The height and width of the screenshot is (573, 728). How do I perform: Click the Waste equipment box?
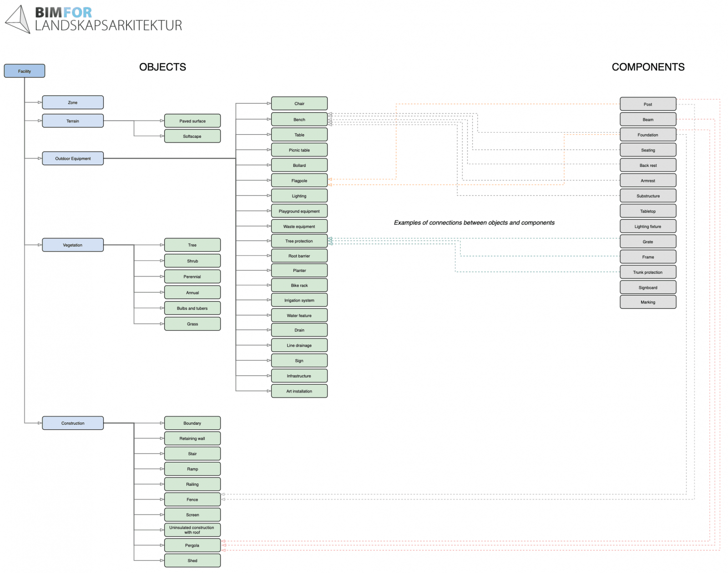(299, 226)
